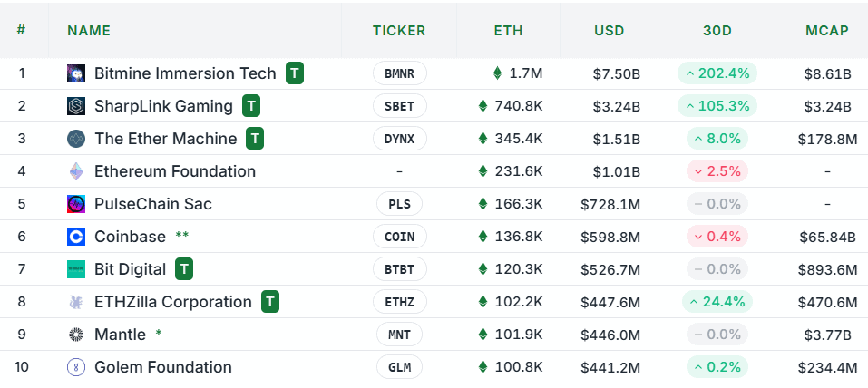This screenshot has width=868, height=388.
Task: Click the Mantle logo icon
Action: click(x=76, y=335)
